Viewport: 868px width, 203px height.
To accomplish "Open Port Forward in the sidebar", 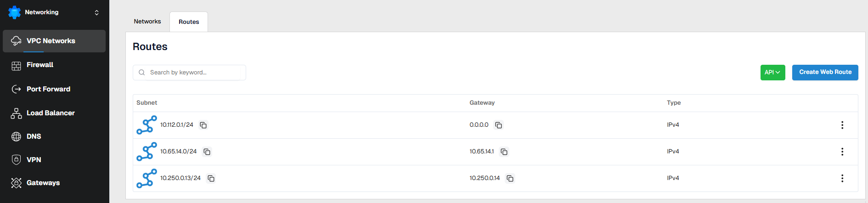I will (48, 89).
